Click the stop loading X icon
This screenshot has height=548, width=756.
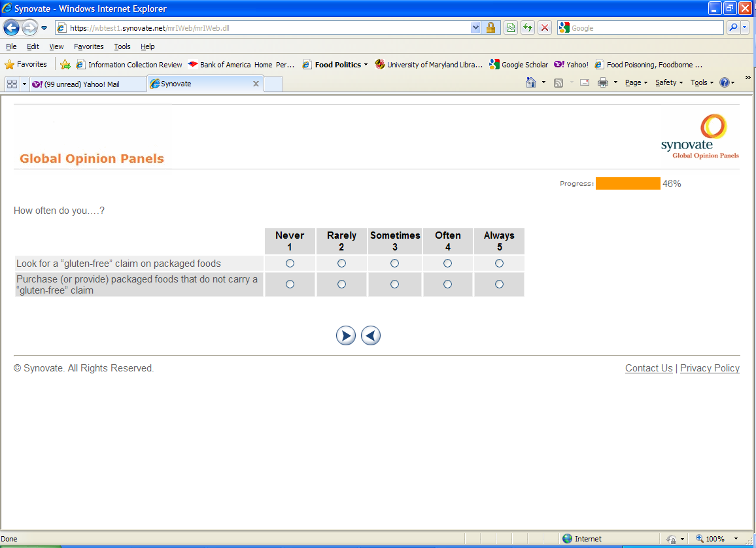pos(544,27)
